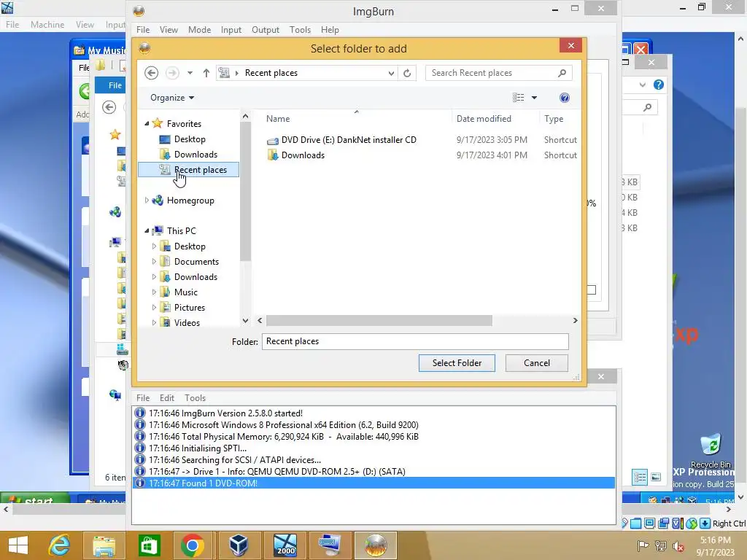Collapse the This PC tree node
The height and width of the screenshot is (560, 747).
(147, 231)
